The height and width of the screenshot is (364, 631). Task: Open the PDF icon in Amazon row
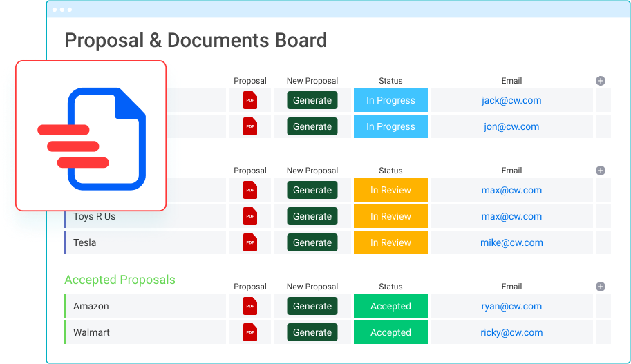[x=250, y=306]
